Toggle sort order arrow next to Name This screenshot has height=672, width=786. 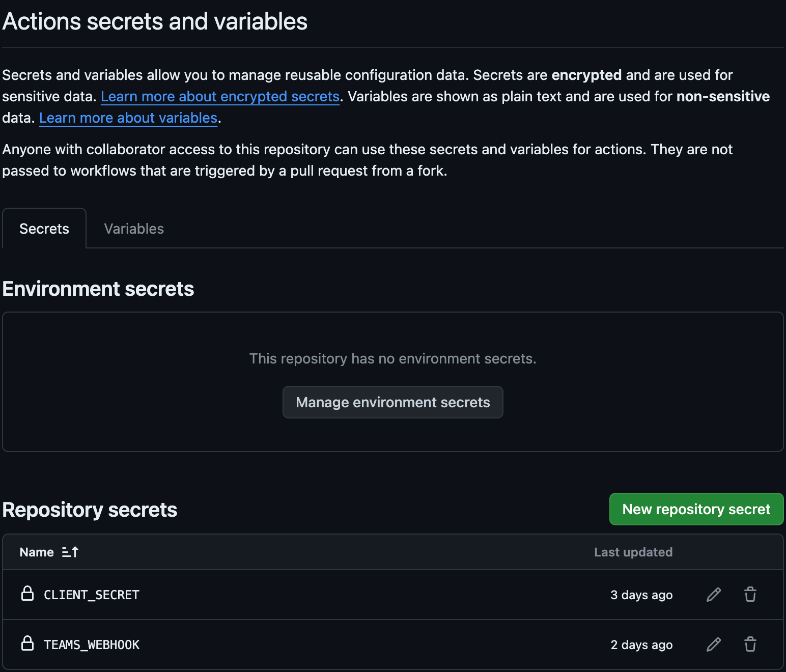pos(70,552)
